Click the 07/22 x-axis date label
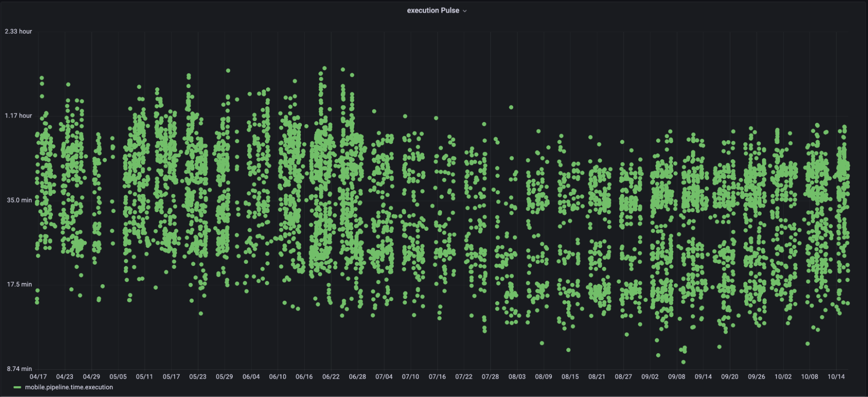This screenshot has width=868, height=397. tap(464, 377)
